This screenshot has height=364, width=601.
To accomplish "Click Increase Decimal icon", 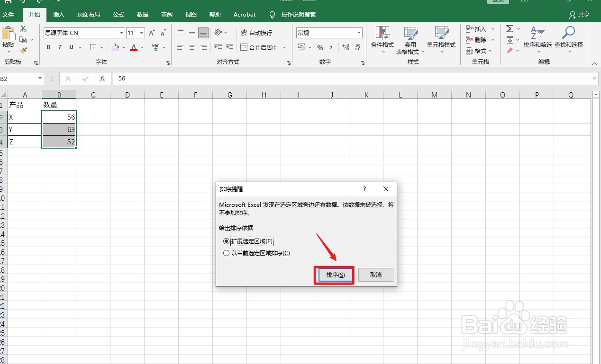I will 346,47.
